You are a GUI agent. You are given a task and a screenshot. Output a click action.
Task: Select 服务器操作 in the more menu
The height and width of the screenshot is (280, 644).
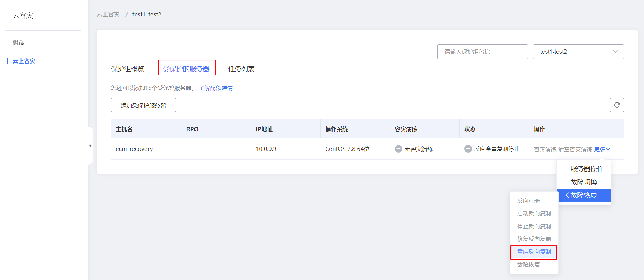coord(587,169)
